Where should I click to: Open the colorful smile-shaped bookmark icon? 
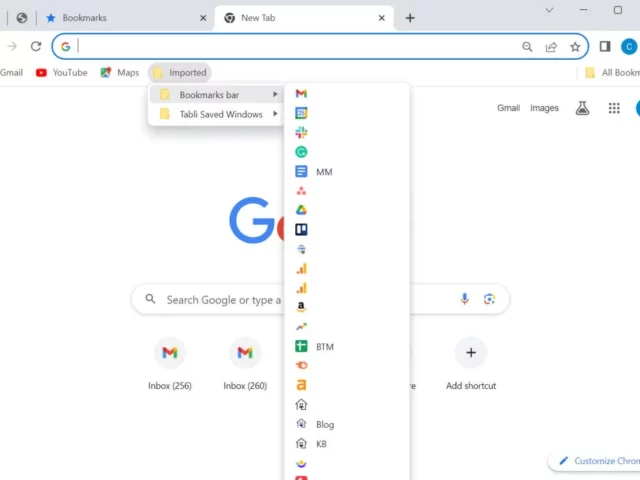pyautogui.click(x=301, y=463)
